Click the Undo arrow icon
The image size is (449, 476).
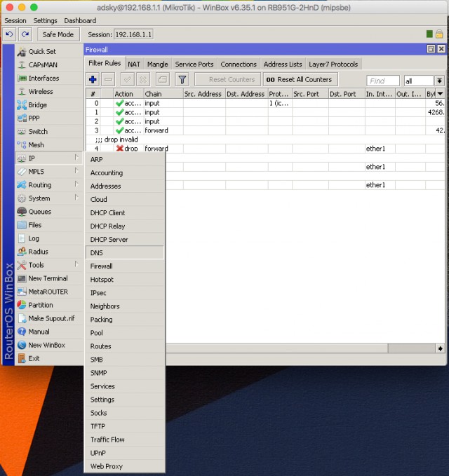pos(9,34)
